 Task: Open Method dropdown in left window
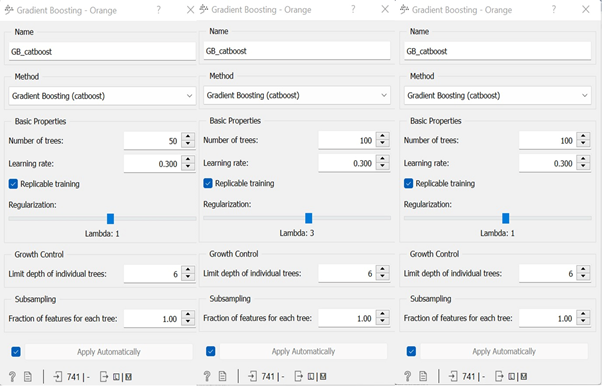pyautogui.click(x=102, y=96)
